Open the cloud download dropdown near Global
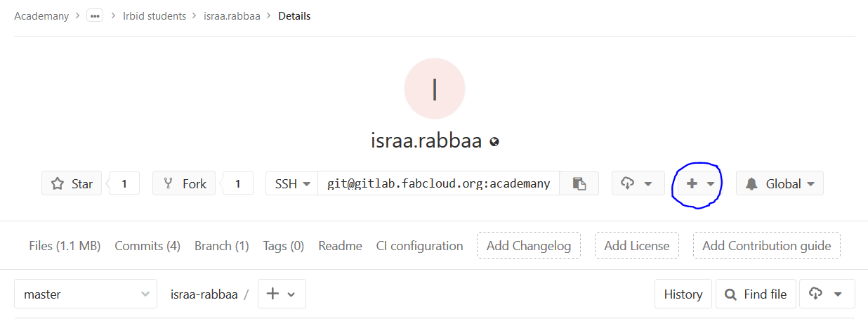868x319 pixels. coord(637,183)
